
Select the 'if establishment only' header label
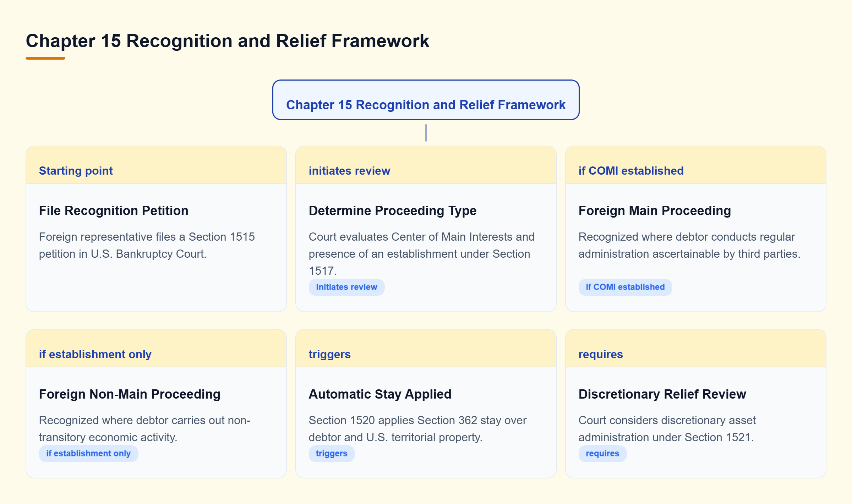coord(95,354)
